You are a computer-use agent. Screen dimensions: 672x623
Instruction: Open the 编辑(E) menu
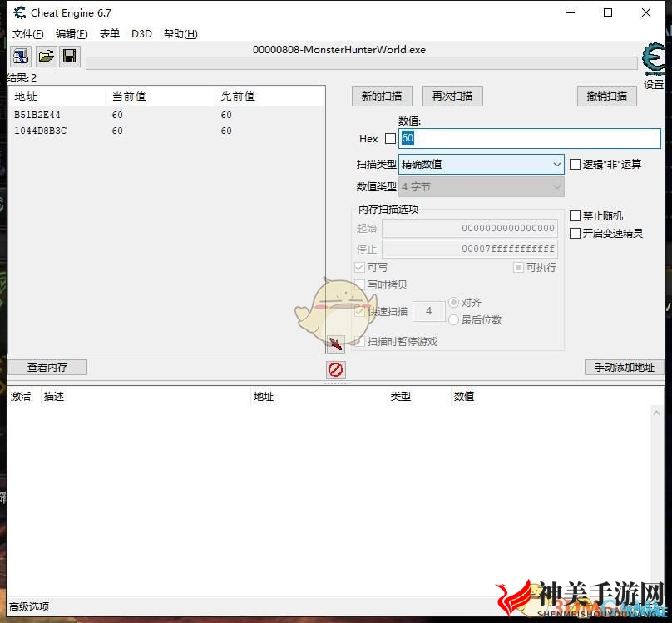pos(72,34)
